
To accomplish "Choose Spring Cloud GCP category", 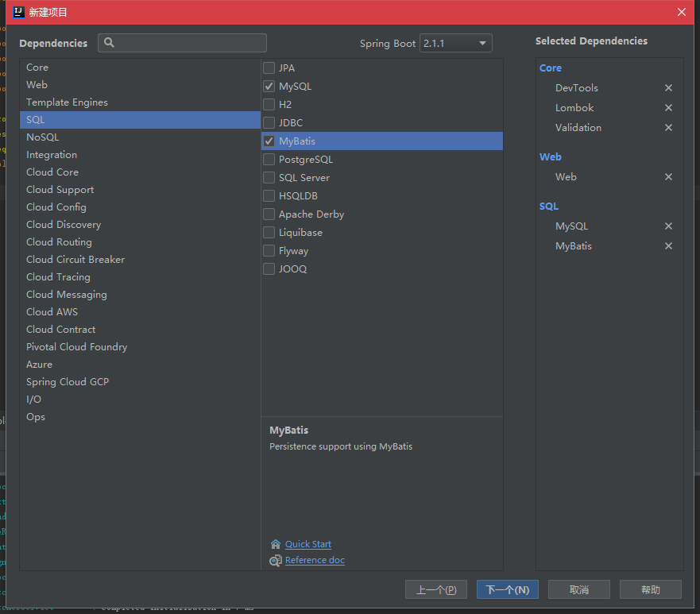I will [140, 382].
